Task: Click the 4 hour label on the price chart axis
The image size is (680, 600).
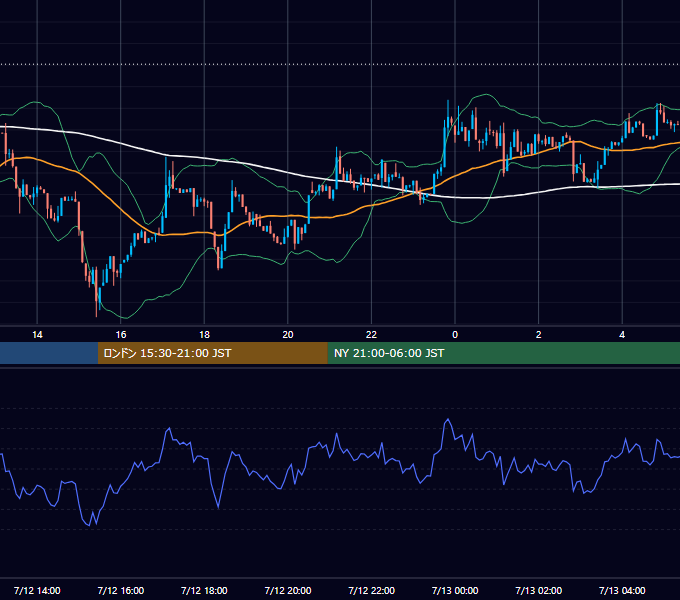Action: pos(622,334)
